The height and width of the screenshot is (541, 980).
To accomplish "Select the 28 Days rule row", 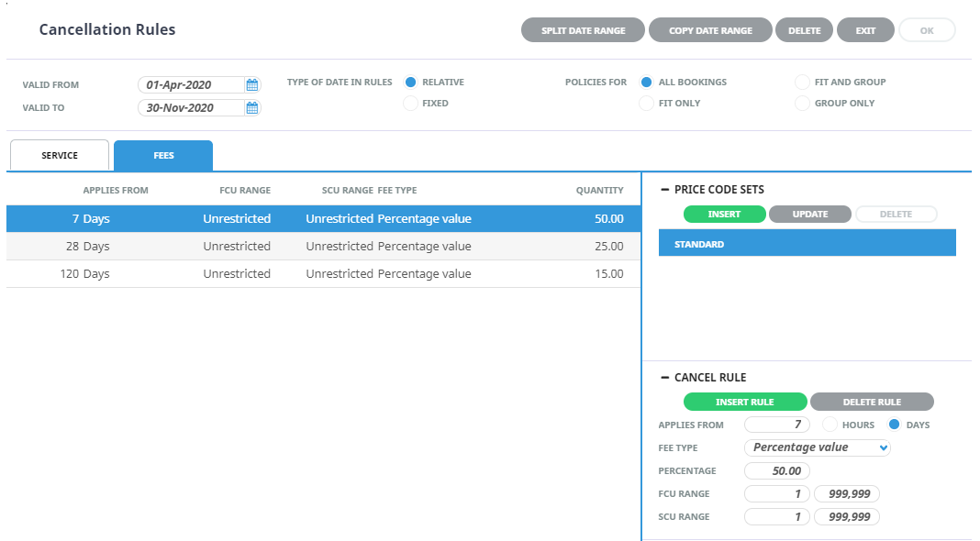I will click(x=323, y=247).
